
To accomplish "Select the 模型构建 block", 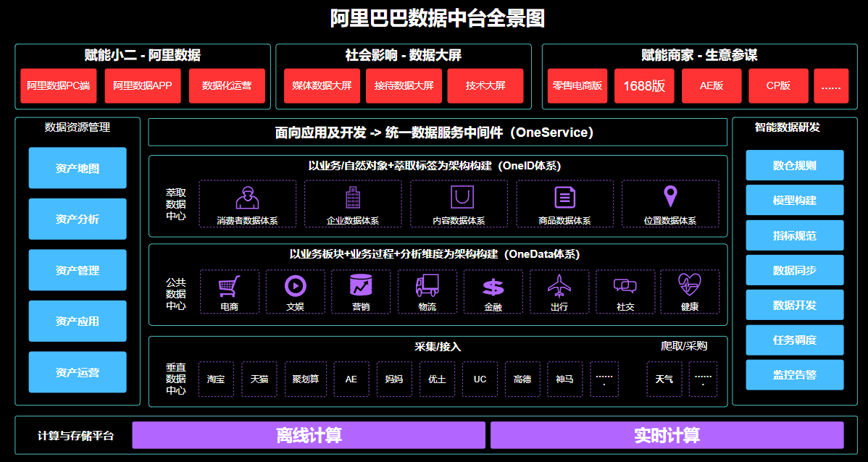I will pyautogui.click(x=795, y=201).
